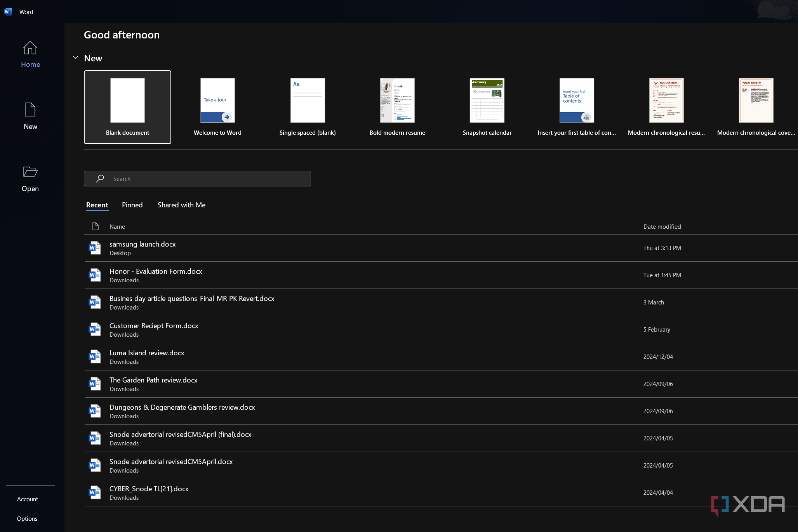Switch to the Pinned tab
Screen dimensions: 798x532
(x=132, y=205)
